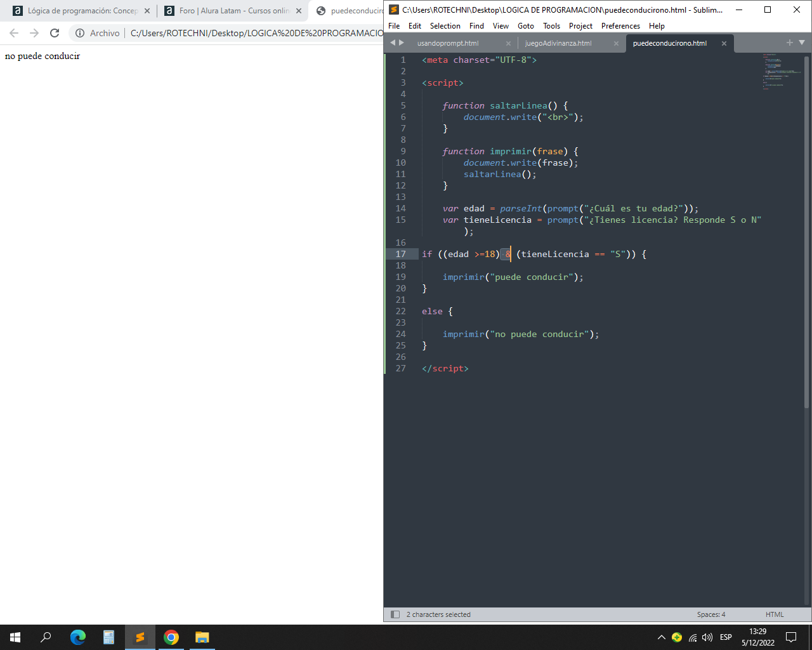
Task: Open File Explorer from taskbar
Action: pos(202,637)
